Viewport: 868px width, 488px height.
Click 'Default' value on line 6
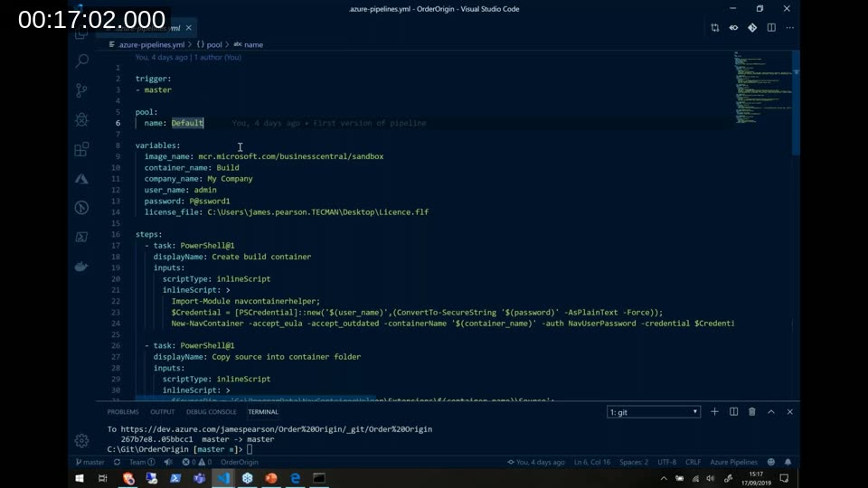(x=187, y=123)
